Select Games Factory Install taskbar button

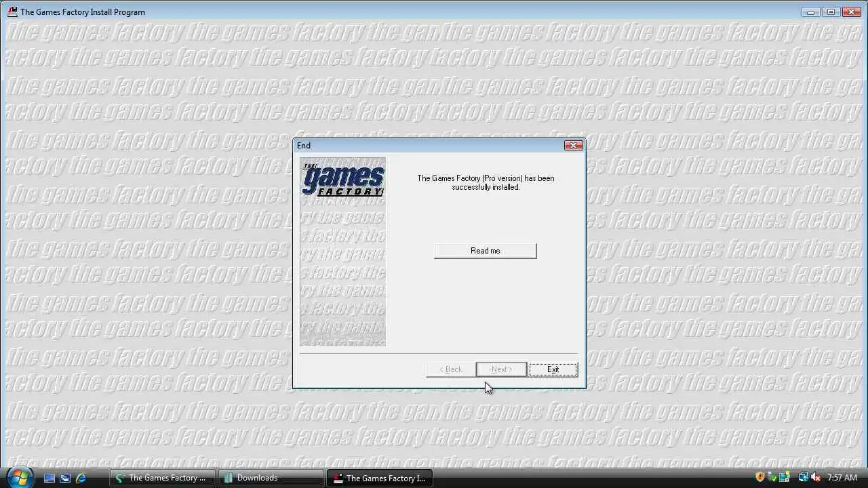click(x=379, y=478)
